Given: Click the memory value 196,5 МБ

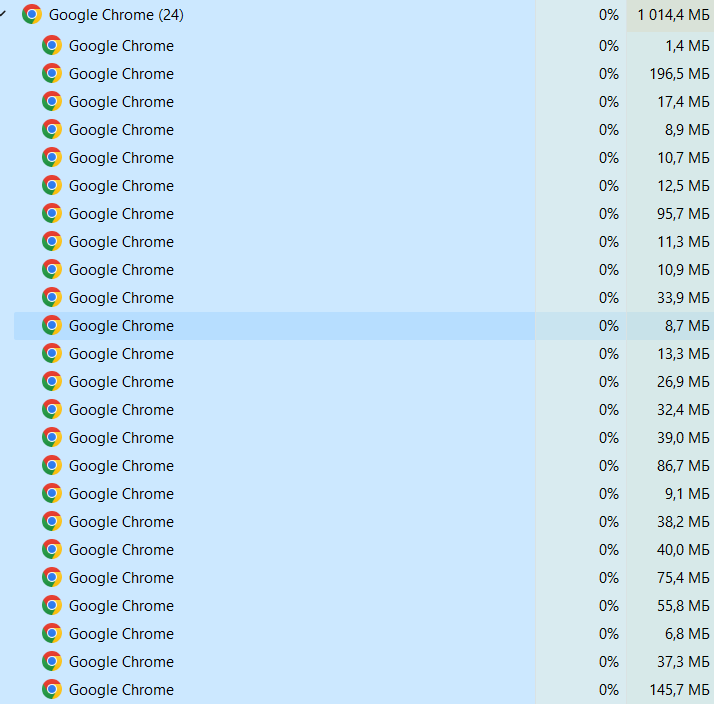Looking at the screenshot, I should [x=679, y=74].
